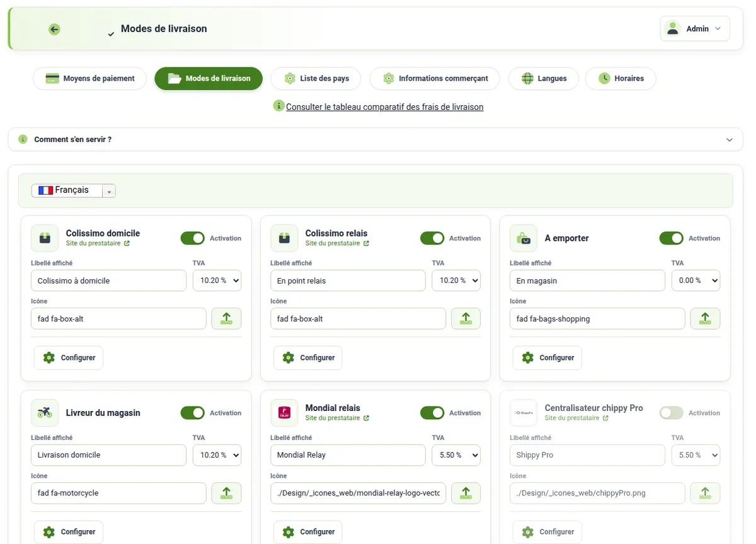Screen dimensions: 756x544
Task: Click upload icon button in A emporter card
Action: tap(705, 318)
